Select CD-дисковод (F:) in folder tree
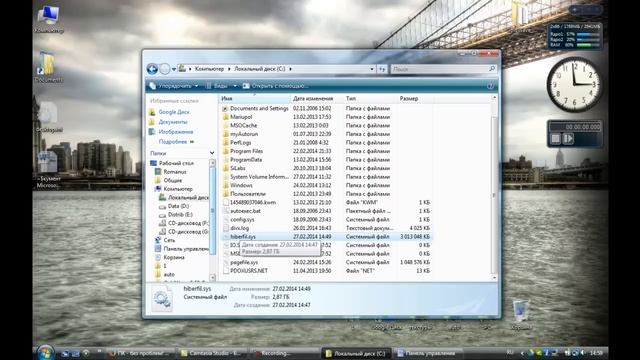Screen dimensions: 640x360 coord(188,223)
